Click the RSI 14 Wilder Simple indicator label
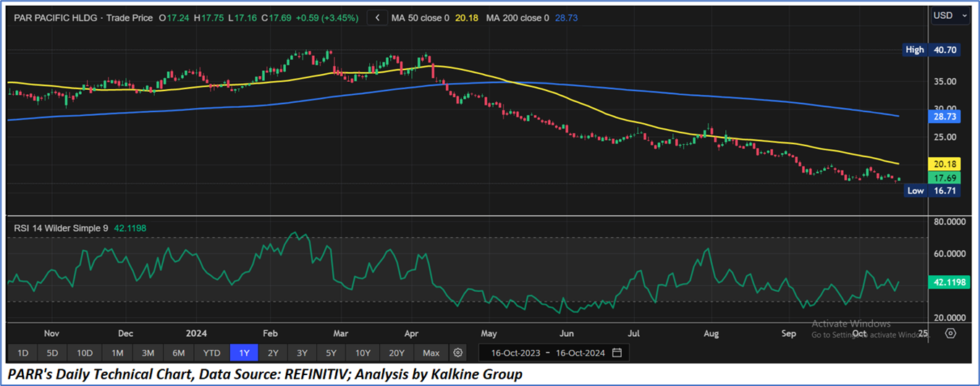Image resolution: width=980 pixels, height=386 pixels. (x=61, y=228)
